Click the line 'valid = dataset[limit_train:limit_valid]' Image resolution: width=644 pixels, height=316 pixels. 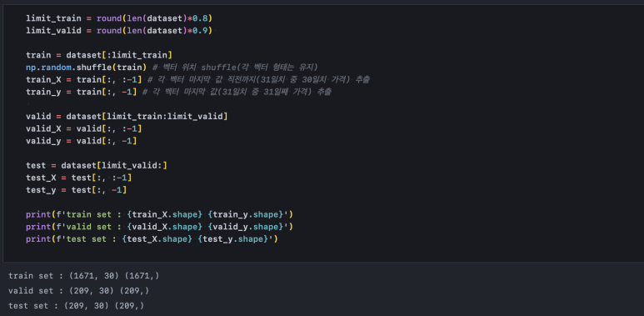127,117
